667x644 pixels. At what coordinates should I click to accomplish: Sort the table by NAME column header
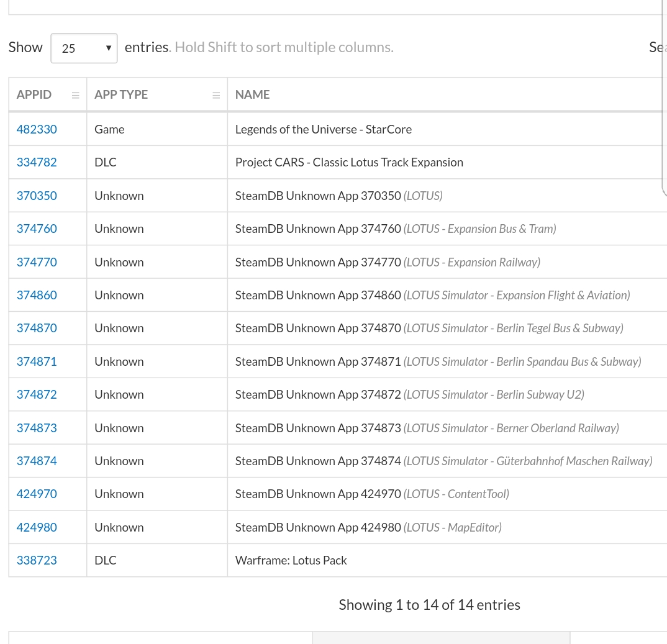pyautogui.click(x=252, y=94)
